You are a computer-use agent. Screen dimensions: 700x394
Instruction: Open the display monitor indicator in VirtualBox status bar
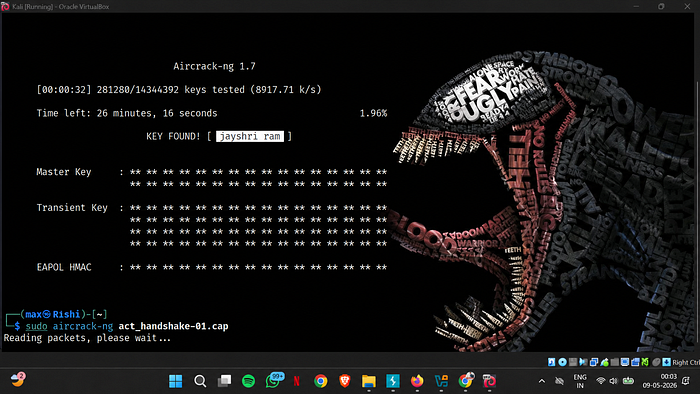(625, 362)
